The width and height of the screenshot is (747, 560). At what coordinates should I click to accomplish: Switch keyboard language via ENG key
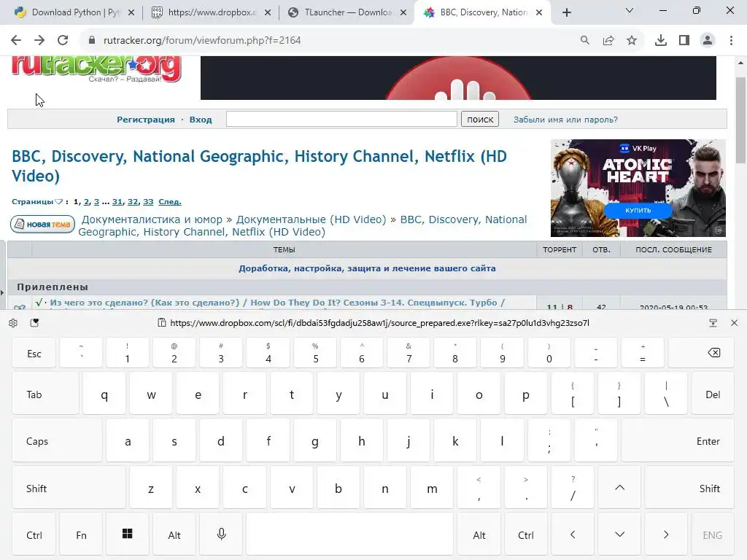(x=713, y=534)
